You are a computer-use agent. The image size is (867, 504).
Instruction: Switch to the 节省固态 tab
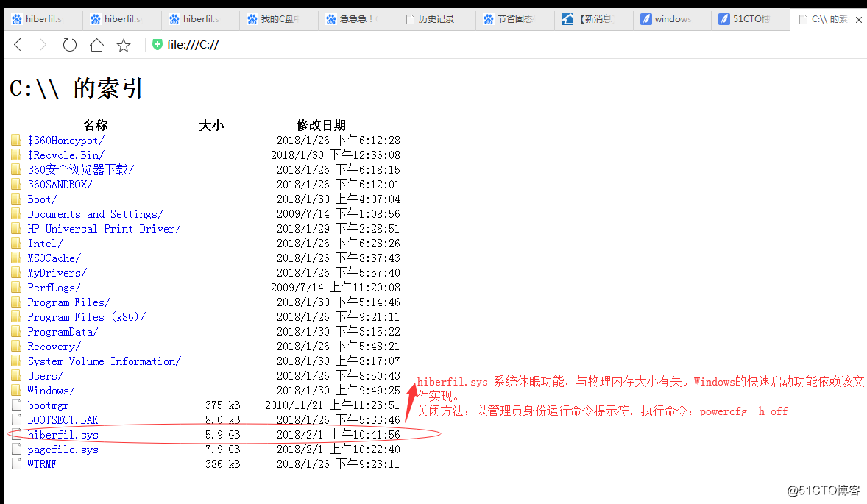point(514,19)
